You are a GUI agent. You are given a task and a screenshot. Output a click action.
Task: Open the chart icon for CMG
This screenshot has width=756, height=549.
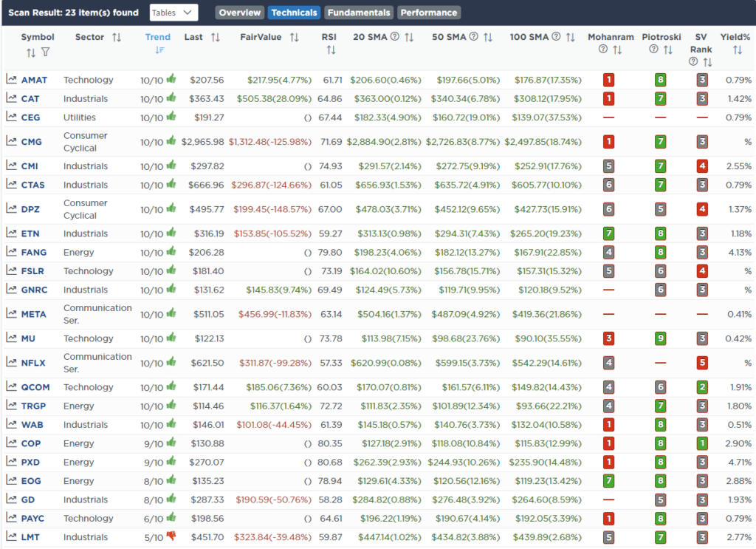point(11,141)
